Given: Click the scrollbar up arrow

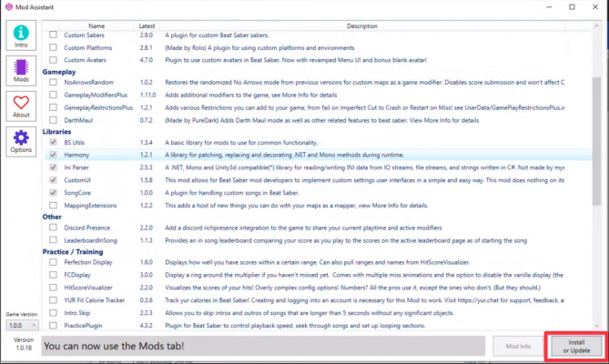Looking at the screenshot, I should 596,25.
